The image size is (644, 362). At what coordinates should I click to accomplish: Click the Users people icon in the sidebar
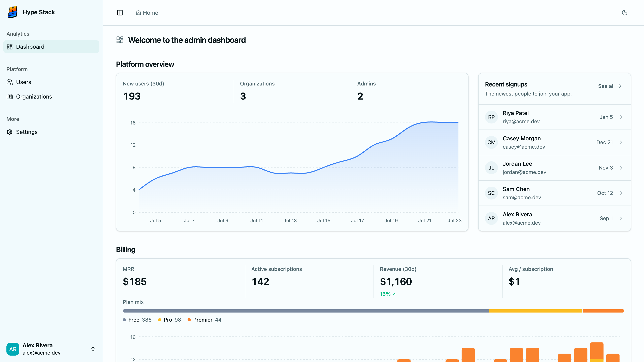(10, 82)
